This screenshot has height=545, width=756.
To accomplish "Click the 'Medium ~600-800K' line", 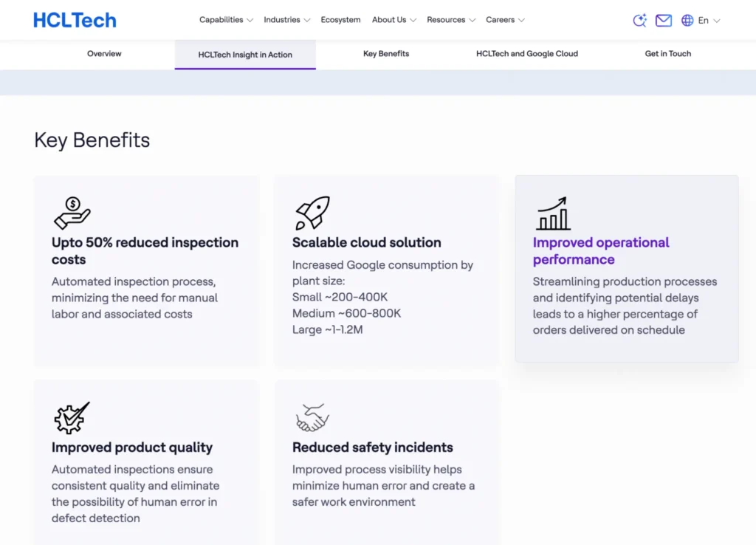I will pyautogui.click(x=347, y=314).
